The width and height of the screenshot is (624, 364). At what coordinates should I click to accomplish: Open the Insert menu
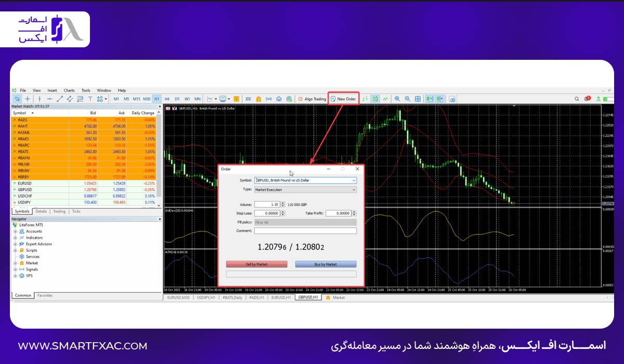click(52, 90)
